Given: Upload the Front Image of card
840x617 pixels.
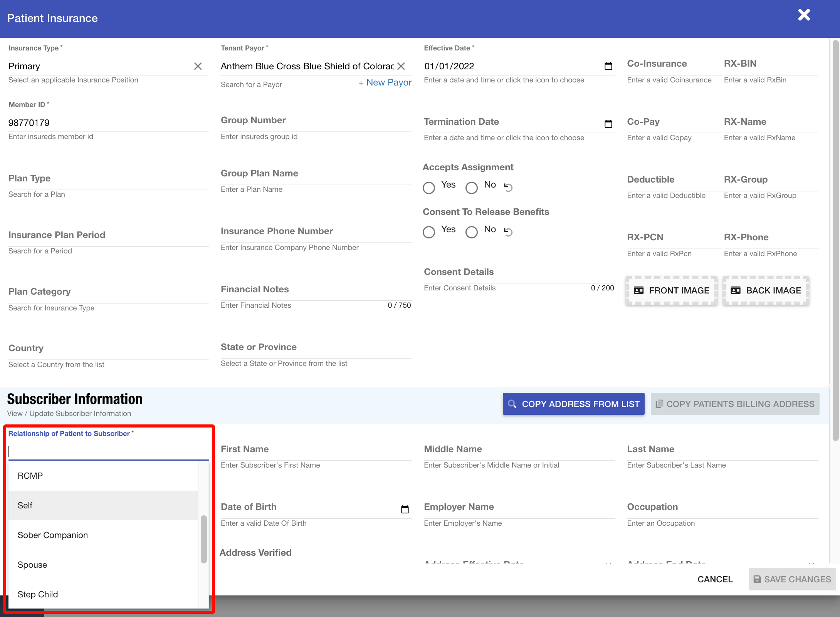Looking at the screenshot, I should coord(671,290).
